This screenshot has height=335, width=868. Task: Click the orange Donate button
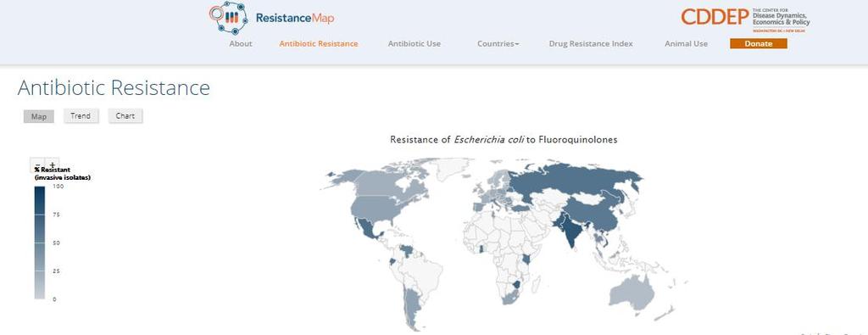pos(759,44)
